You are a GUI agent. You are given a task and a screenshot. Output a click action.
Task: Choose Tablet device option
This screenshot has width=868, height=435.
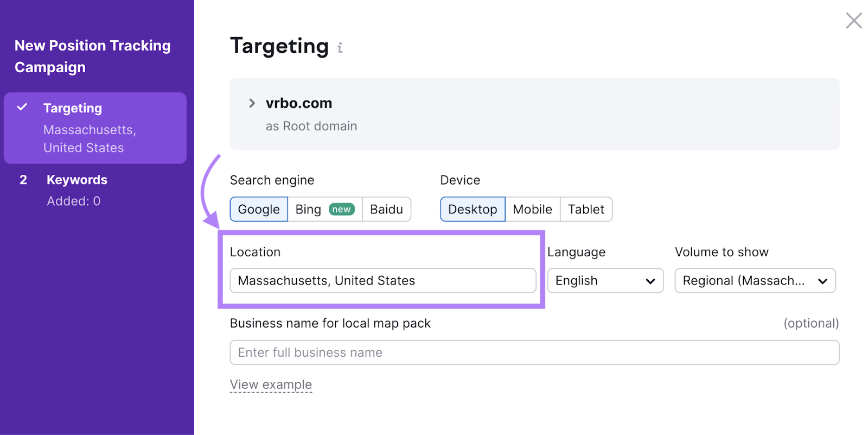tap(586, 209)
